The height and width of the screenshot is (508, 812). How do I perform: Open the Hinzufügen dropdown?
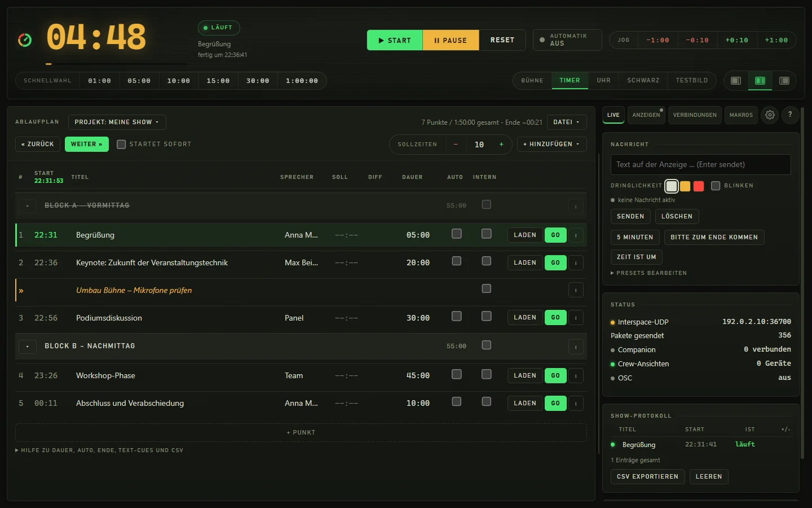pos(551,144)
